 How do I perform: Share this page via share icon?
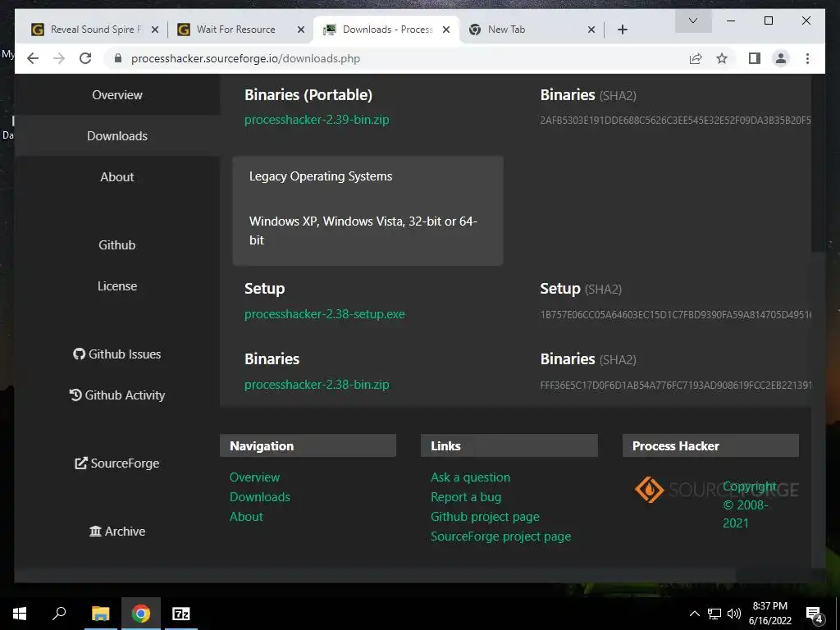click(x=696, y=58)
